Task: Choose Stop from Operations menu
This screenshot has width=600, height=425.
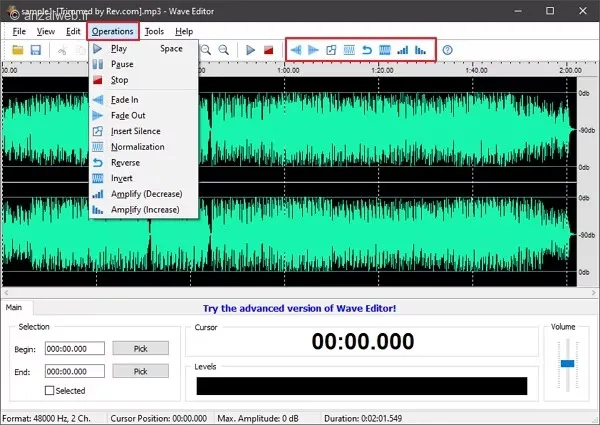Action: (x=143, y=80)
